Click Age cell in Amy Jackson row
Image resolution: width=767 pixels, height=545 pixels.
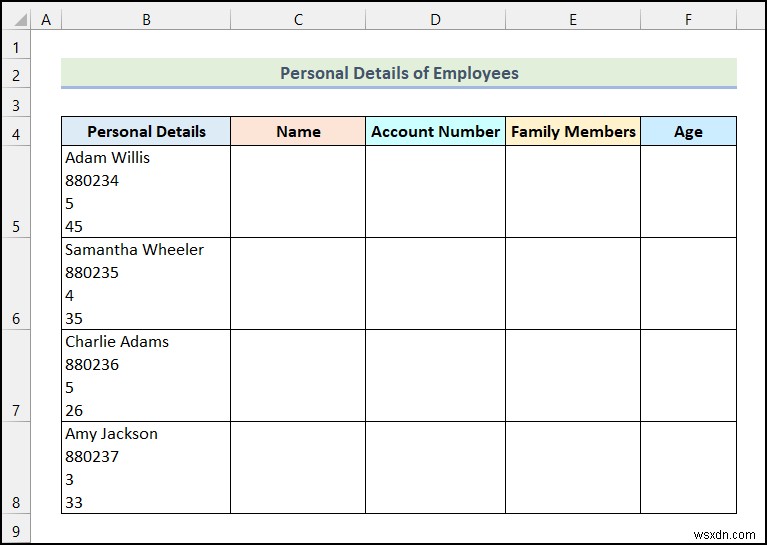688,468
